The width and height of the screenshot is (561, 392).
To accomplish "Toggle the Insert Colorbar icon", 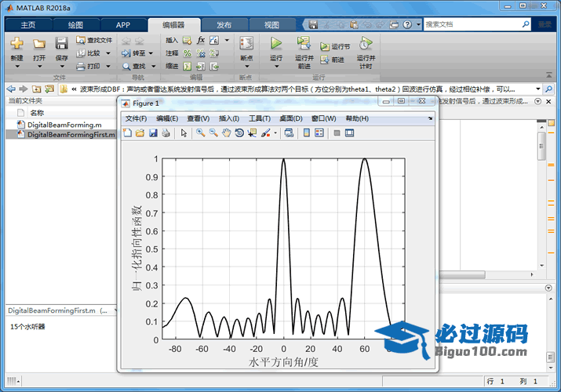I will 307,133.
